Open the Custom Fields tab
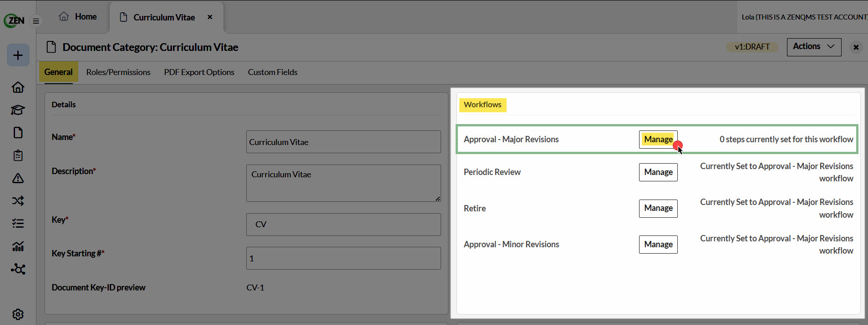 (x=273, y=72)
